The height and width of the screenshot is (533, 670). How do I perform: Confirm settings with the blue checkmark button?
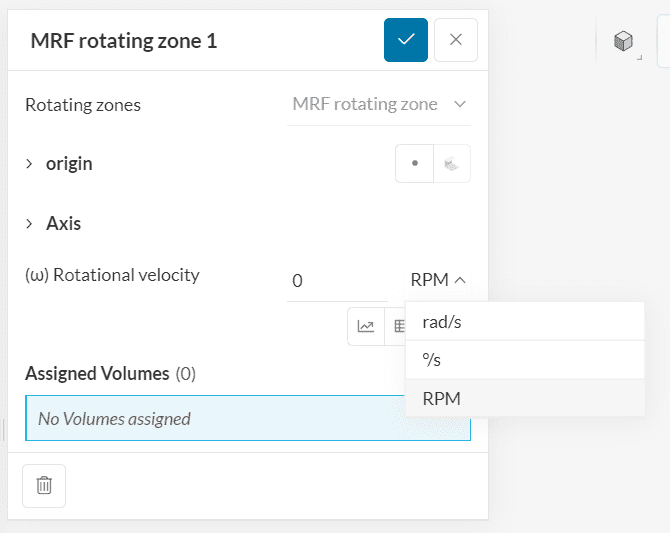406,40
